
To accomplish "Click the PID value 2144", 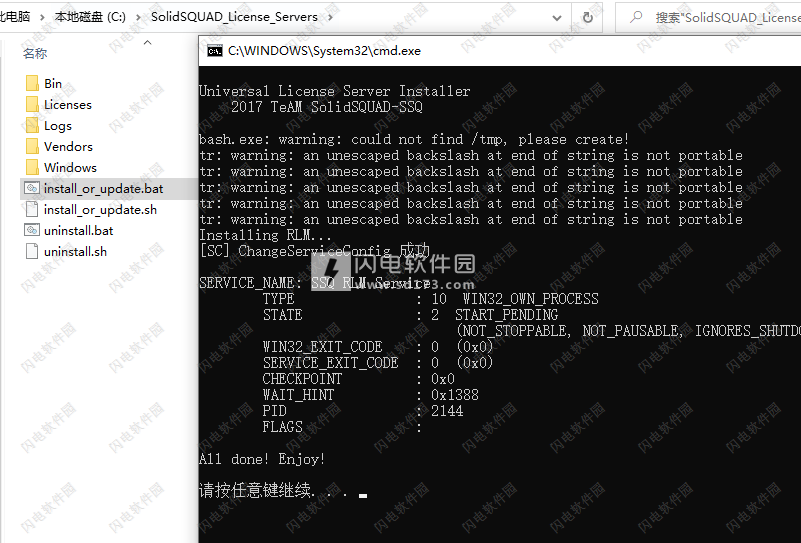I will tap(447, 411).
